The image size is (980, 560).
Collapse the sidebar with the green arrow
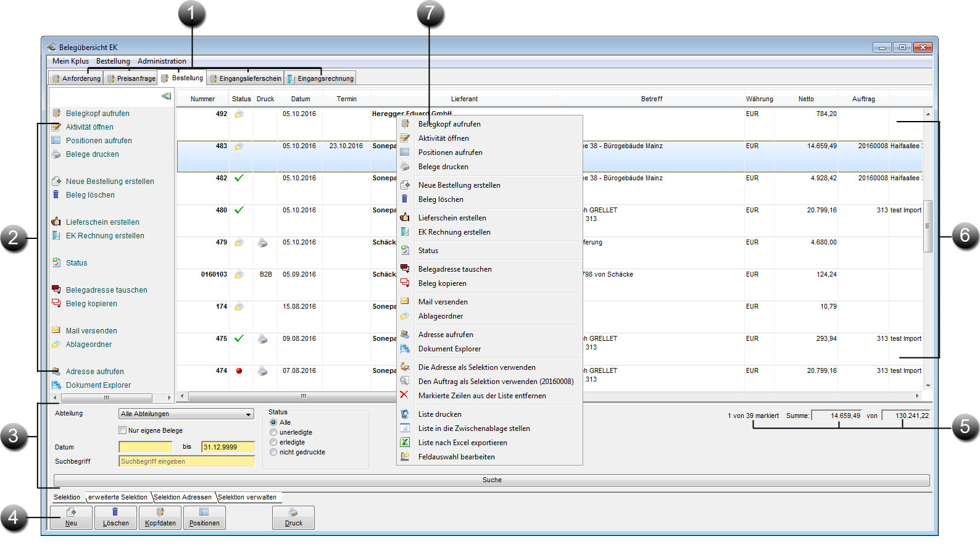[166, 96]
